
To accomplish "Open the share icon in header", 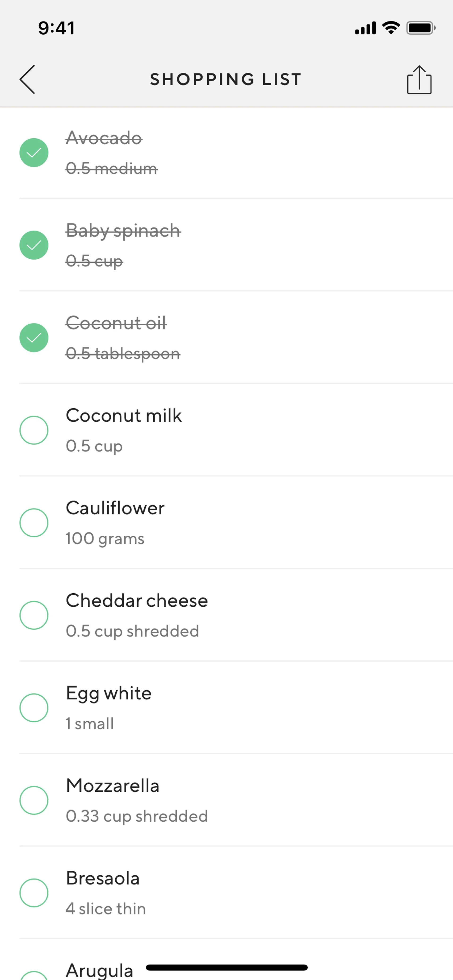I will point(419,79).
